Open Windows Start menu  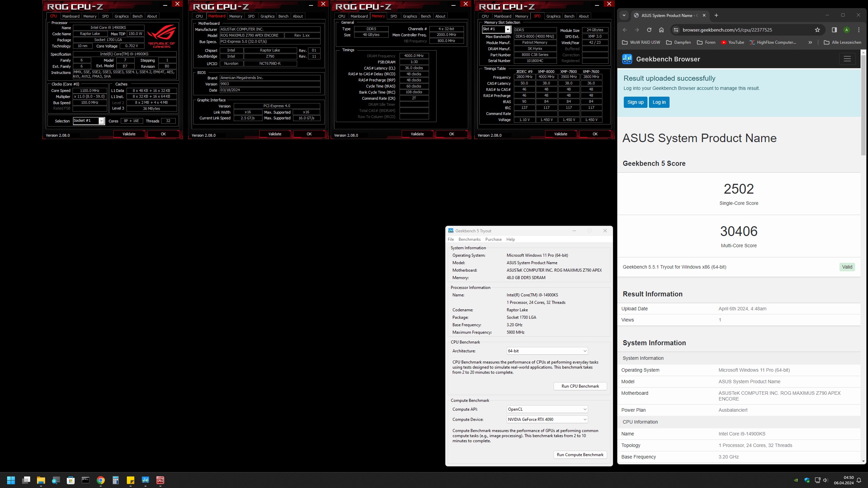pos(11,480)
